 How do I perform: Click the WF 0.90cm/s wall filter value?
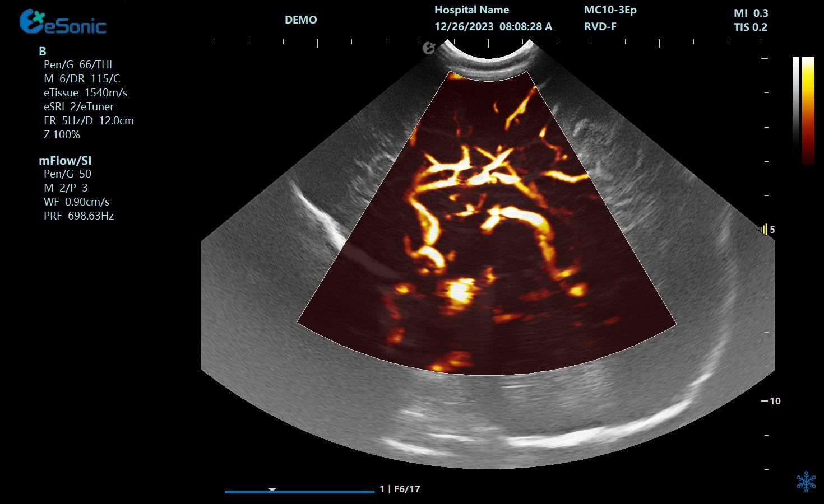point(76,202)
